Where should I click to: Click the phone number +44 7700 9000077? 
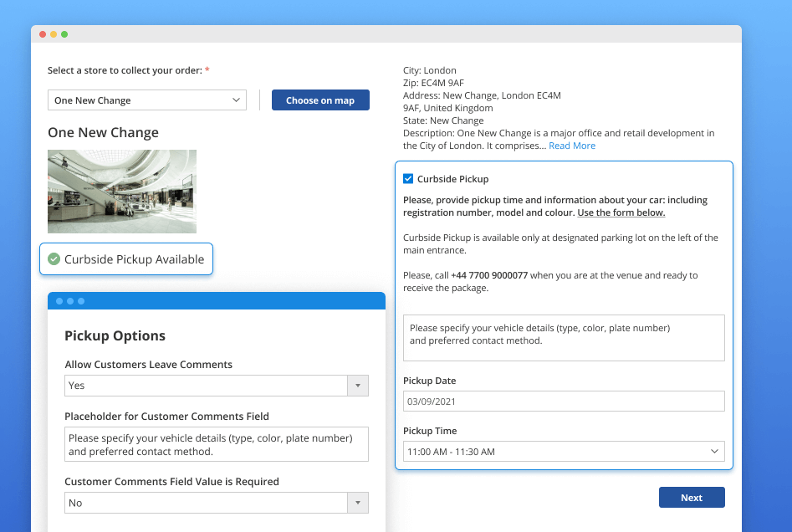tap(489, 275)
